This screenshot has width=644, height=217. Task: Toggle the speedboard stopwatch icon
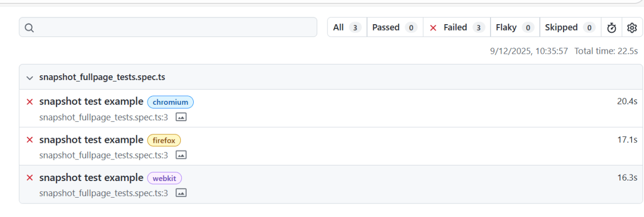pos(611,28)
